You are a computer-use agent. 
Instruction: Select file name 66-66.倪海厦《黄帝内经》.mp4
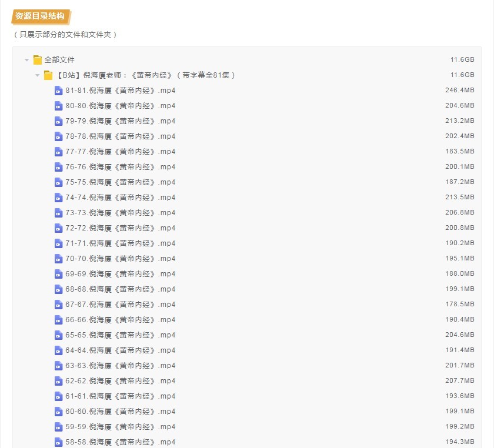(x=121, y=320)
